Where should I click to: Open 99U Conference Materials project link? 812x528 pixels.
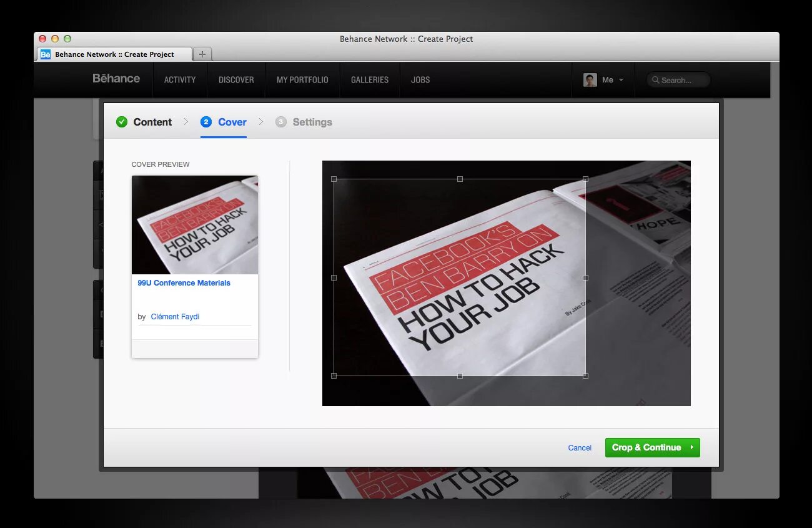coord(184,283)
